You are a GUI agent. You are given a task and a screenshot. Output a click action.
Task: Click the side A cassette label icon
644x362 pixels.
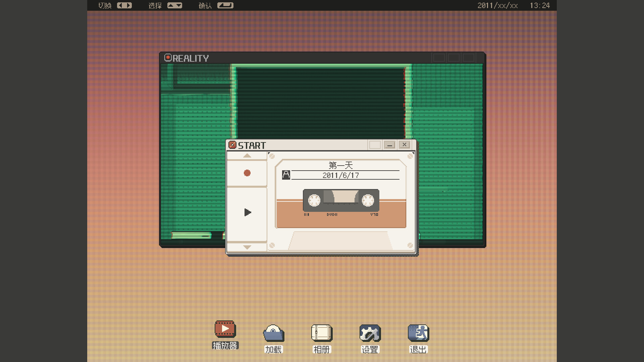pyautogui.click(x=286, y=175)
